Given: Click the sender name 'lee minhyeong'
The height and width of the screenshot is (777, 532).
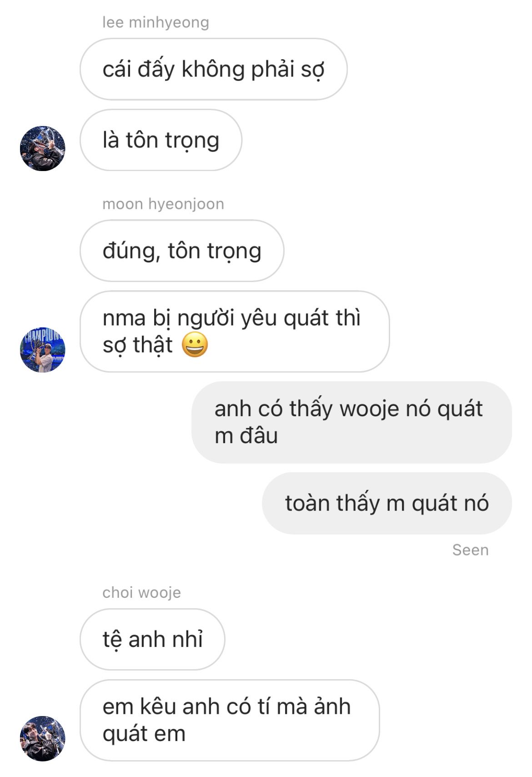Looking at the screenshot, I should tap(156, 22).
